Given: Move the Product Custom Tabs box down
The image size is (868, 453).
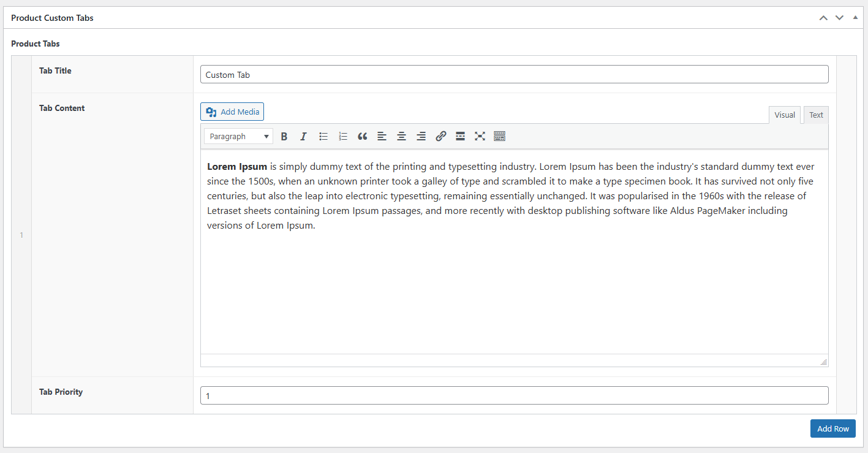Looking at the screenshot, I should (x=839, y=18).
